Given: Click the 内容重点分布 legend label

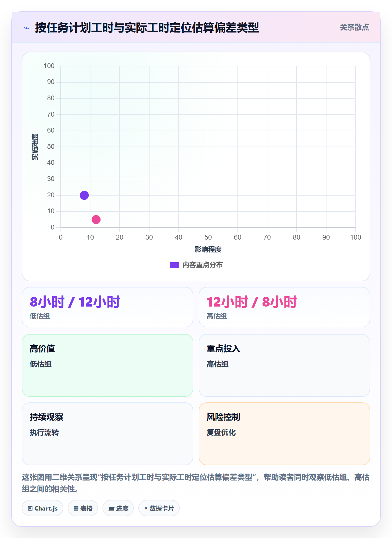Looking at the screenshot, I should [x=202, y=265].
